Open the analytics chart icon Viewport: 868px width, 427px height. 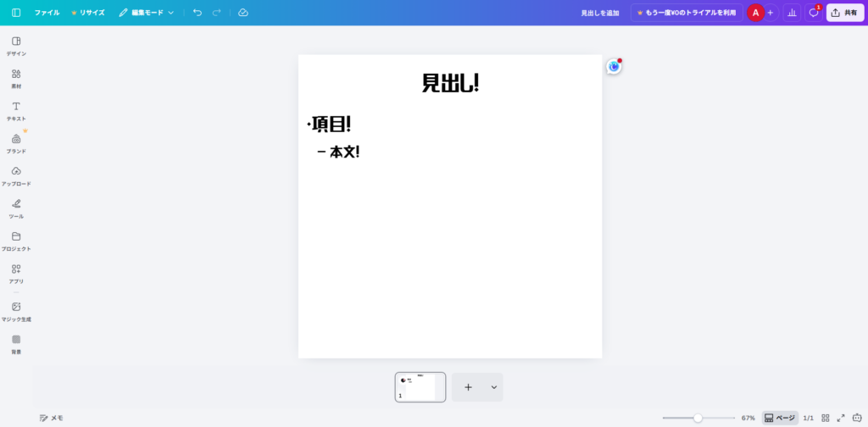(792, 13)
